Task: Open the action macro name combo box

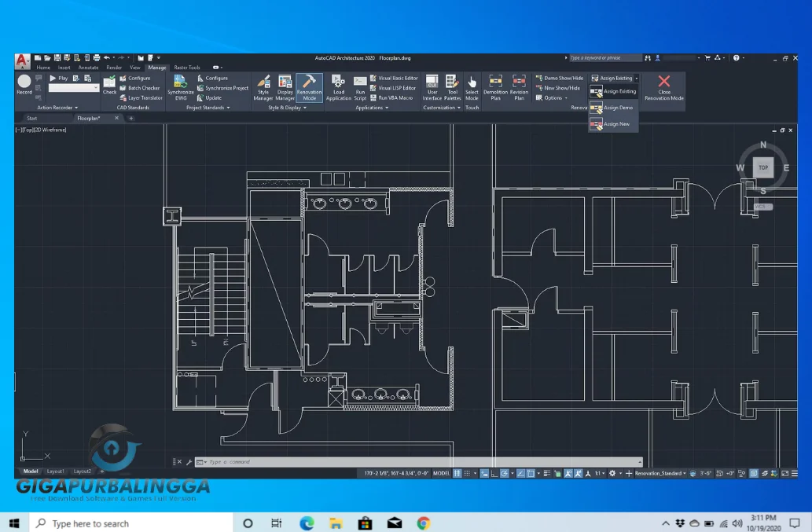Action: tap(73, 88)
